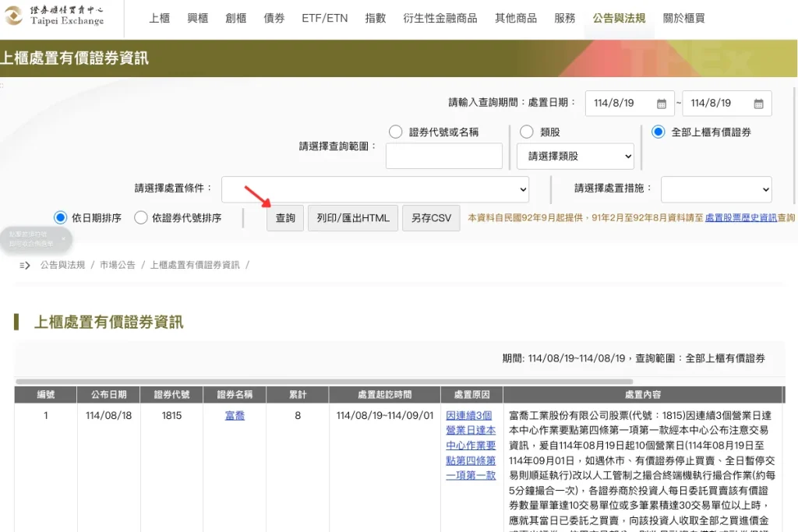Click the 114/08/19~114/09/01 period cell

pos(385,415)
